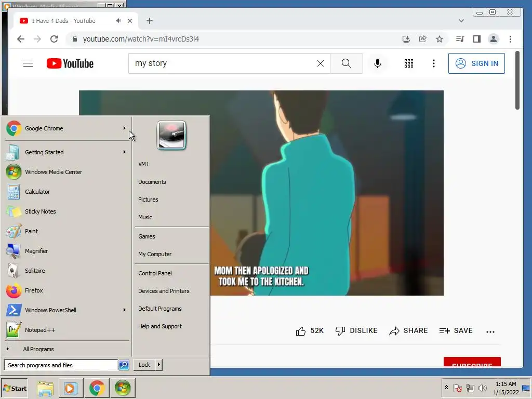Click the Chrome tab search chevron
Screen dimensions: 532x399
461,21
